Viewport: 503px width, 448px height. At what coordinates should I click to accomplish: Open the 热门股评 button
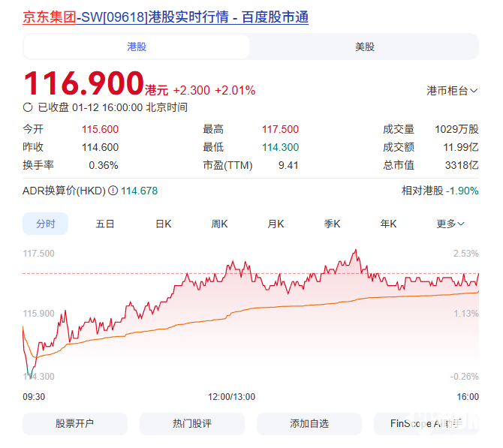[191, 423]
